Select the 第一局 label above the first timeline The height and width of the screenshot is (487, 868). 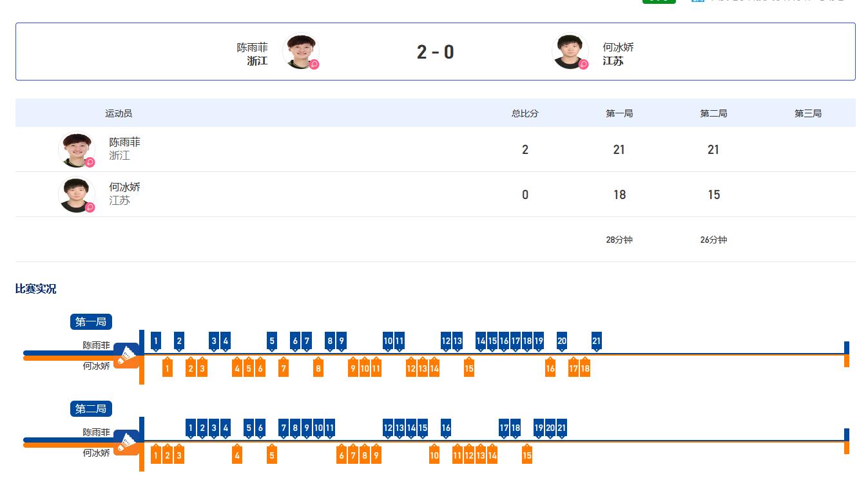click(92, 321)
